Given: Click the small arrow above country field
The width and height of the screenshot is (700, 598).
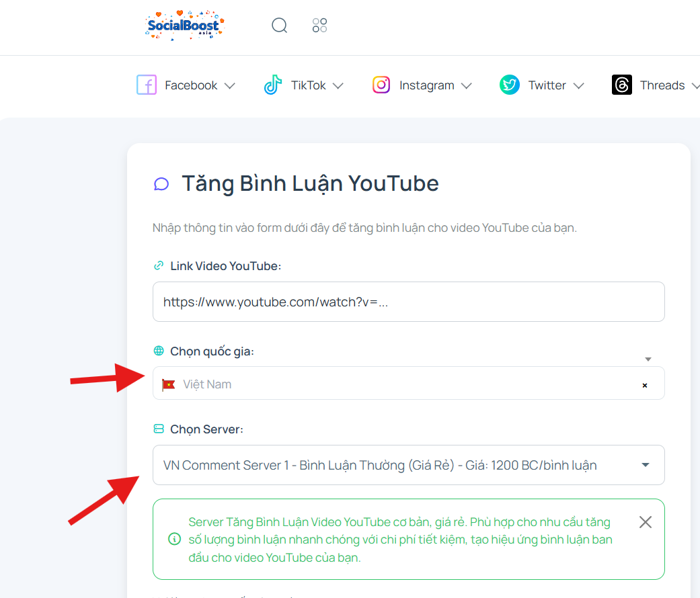Looking at the screenshot, I should point(648,359).
